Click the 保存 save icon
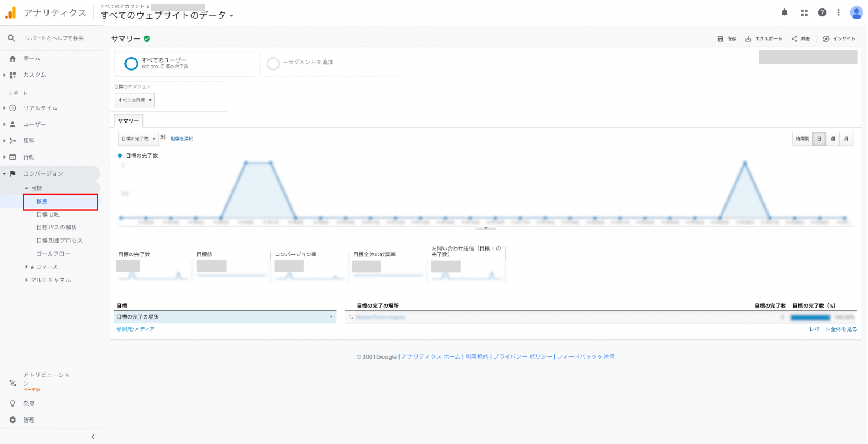Viewport: 868px width, 444px height. tap(721, 38)
